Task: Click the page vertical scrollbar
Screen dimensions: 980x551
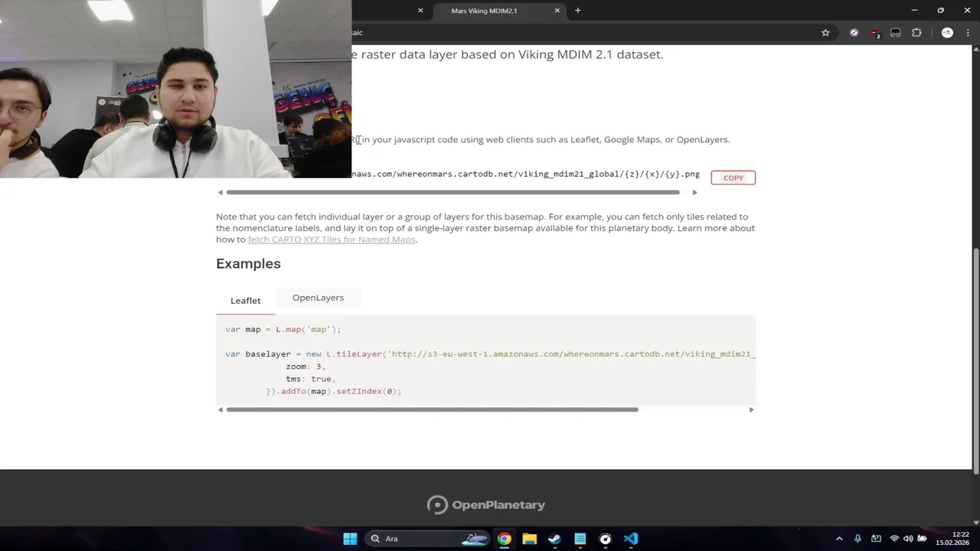Action: 975,360
